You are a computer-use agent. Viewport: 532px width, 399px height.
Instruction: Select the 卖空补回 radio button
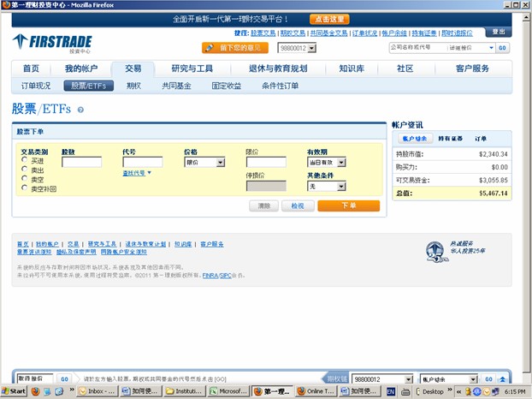(x=25, y=188)
